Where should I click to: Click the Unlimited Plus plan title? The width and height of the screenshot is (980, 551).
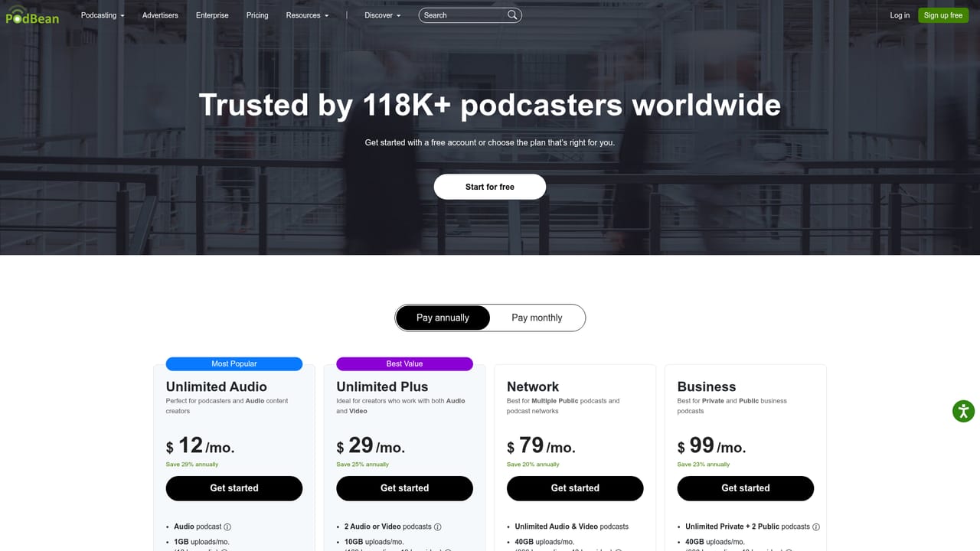[x=382, y=387]
